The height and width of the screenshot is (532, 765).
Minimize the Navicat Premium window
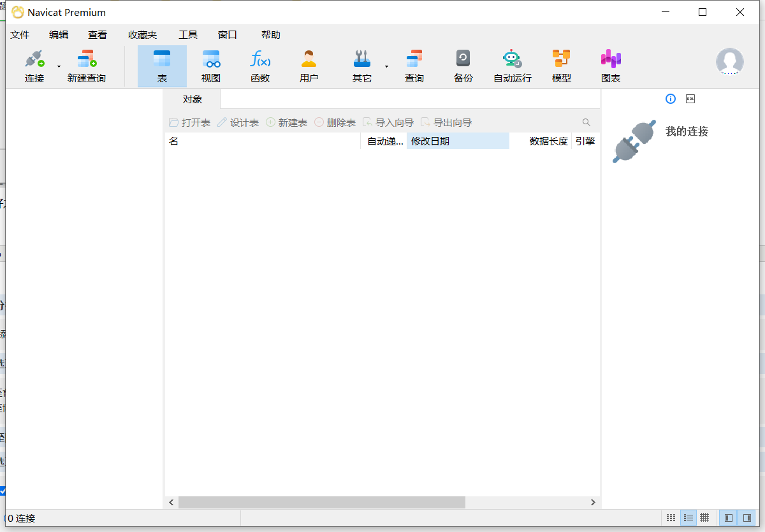(666, 12)
